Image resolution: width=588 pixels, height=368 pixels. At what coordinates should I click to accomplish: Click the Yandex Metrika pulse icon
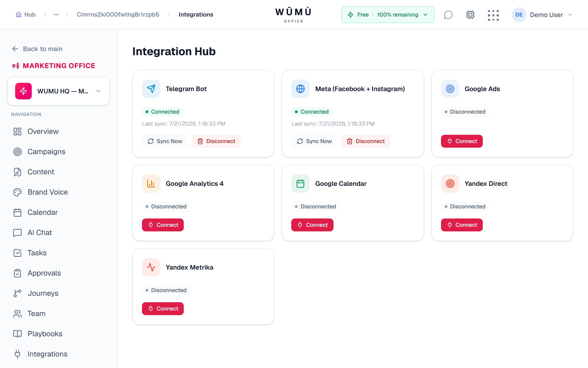pos(151,267)
